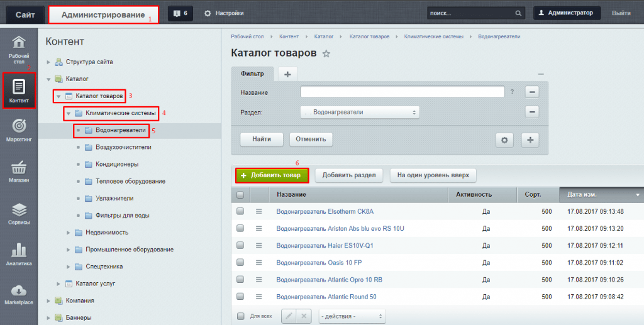Switch to the Администрирование tab
The image size is (644, 325).
pos(103,14)
